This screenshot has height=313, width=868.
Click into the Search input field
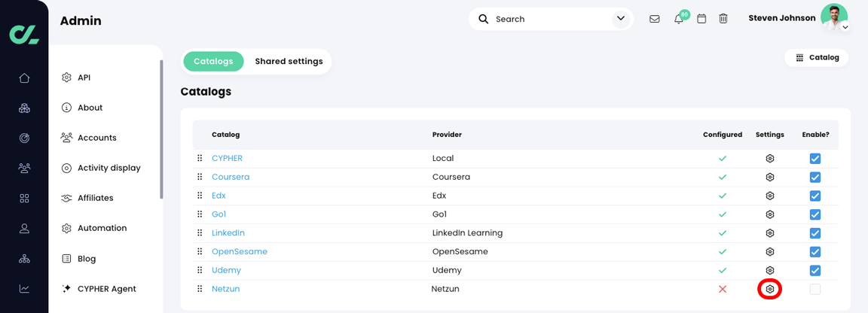[551, 19]
